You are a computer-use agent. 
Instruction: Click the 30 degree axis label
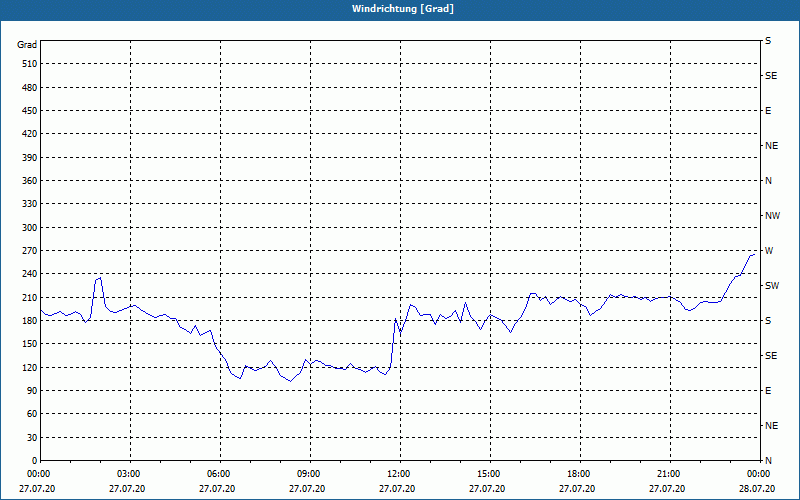tap(32, 437)
